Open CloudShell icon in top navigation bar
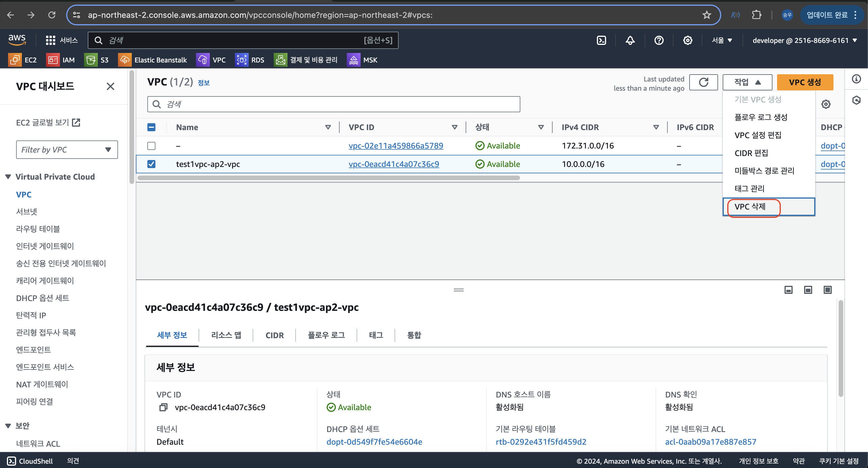The image size is (868, 468). [601, 40]
